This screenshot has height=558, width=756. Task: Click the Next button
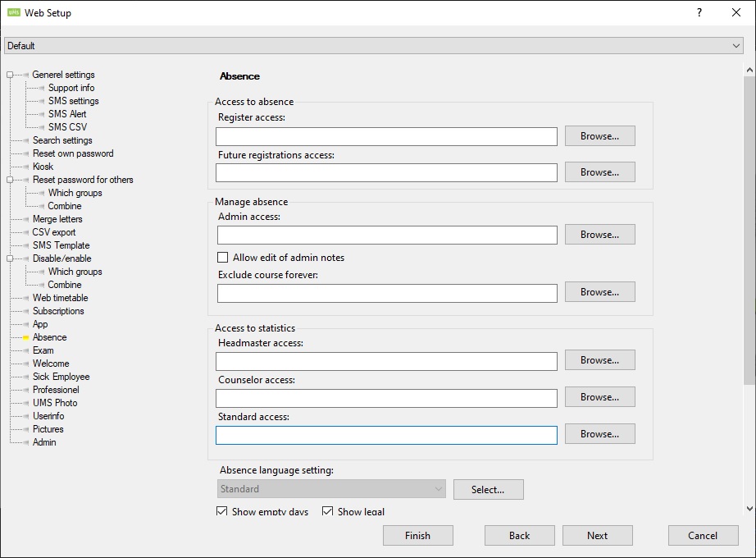[597, 536]
